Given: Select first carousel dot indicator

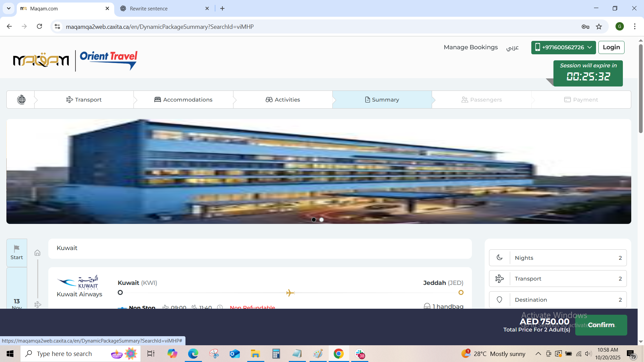Looking at the screenshot, I should [314, 220].
